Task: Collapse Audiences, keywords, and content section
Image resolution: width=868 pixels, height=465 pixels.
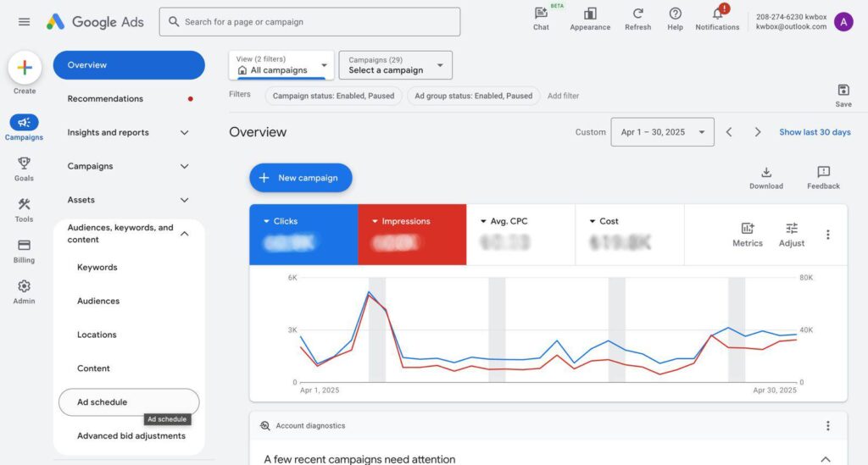Action: click(x=184, y=233)
